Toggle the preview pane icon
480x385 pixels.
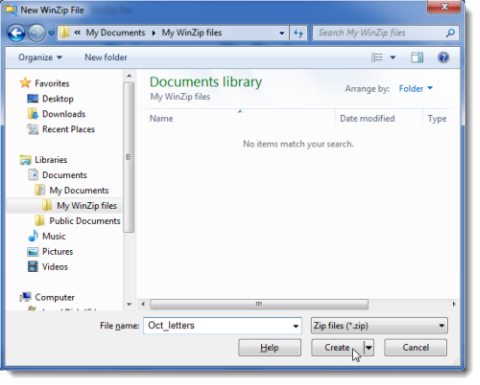pyautogui.click(x=417, y=57)
